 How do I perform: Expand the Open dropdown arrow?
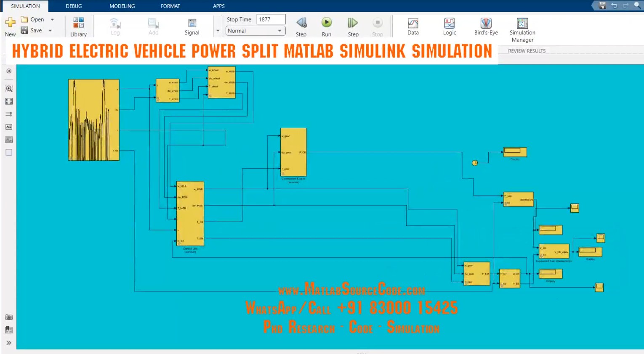(52, 19)
